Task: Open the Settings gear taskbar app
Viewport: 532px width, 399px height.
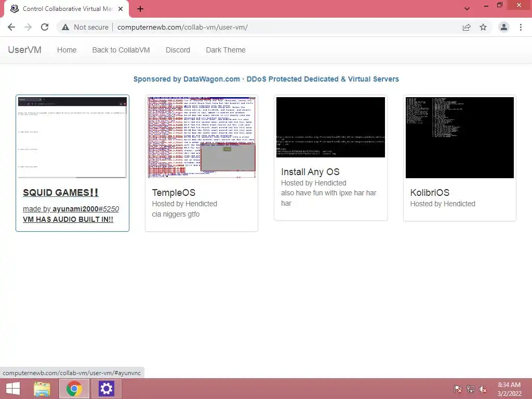Action: [106, 389]
